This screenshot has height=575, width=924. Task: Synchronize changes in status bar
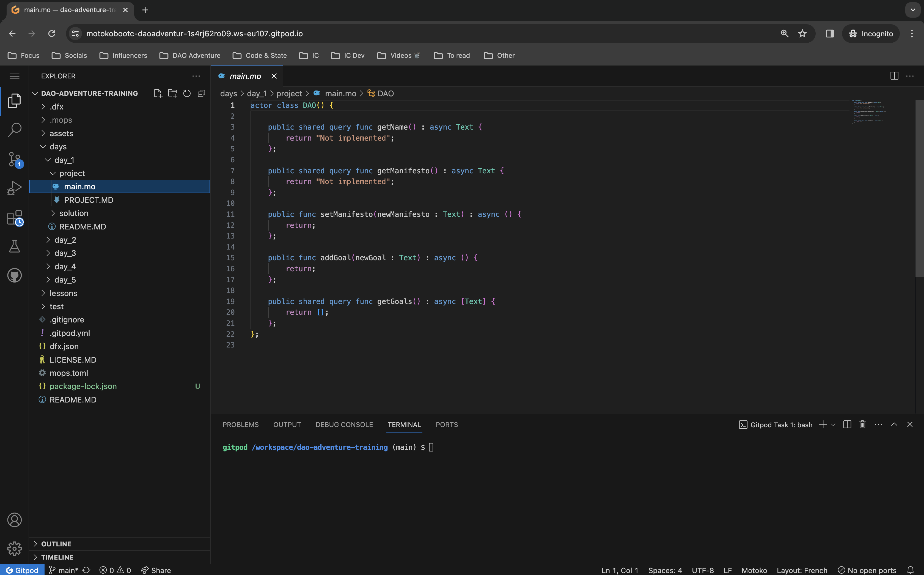coord(86,570)
